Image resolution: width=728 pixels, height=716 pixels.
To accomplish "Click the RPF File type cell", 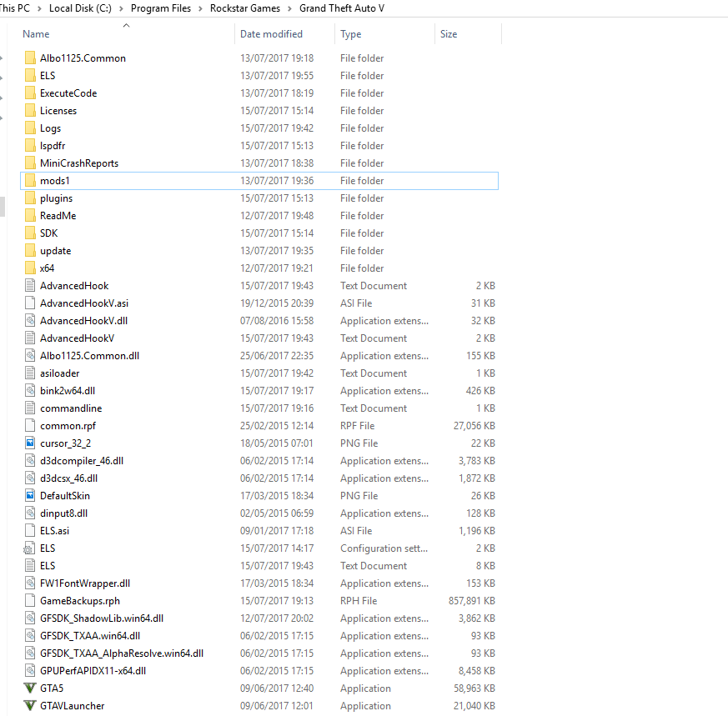I will point(357,426).
